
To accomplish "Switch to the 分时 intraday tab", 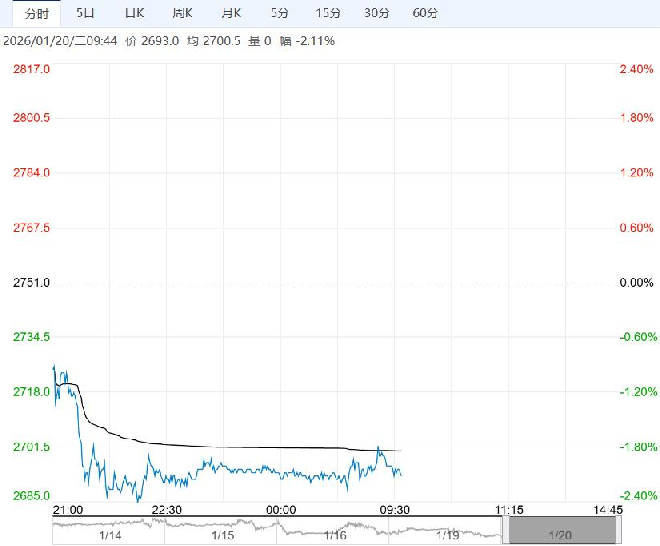I will click(36, 13).
